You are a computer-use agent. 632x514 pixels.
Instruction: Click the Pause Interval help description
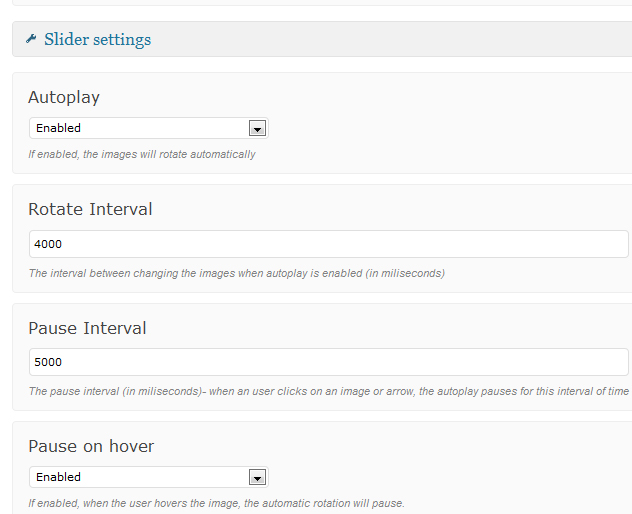[329, 391]
